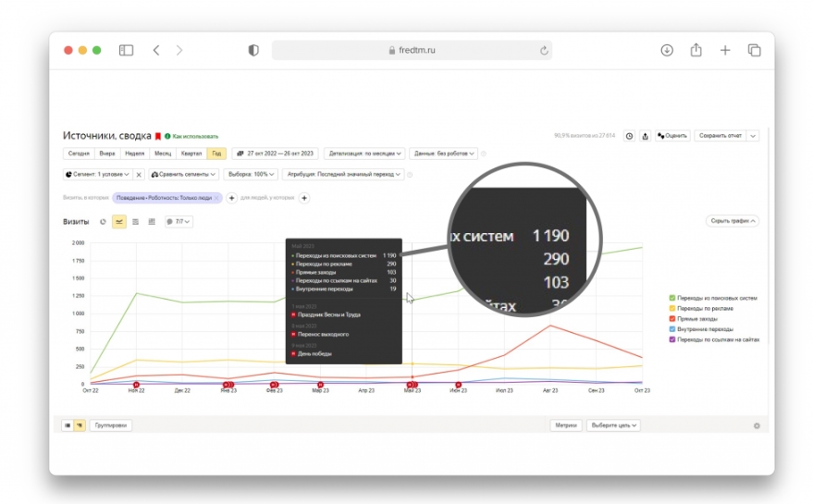Open the chart notes 7/7 dropdown
This screenshot has height=504, width=813.
pos(179,222)
